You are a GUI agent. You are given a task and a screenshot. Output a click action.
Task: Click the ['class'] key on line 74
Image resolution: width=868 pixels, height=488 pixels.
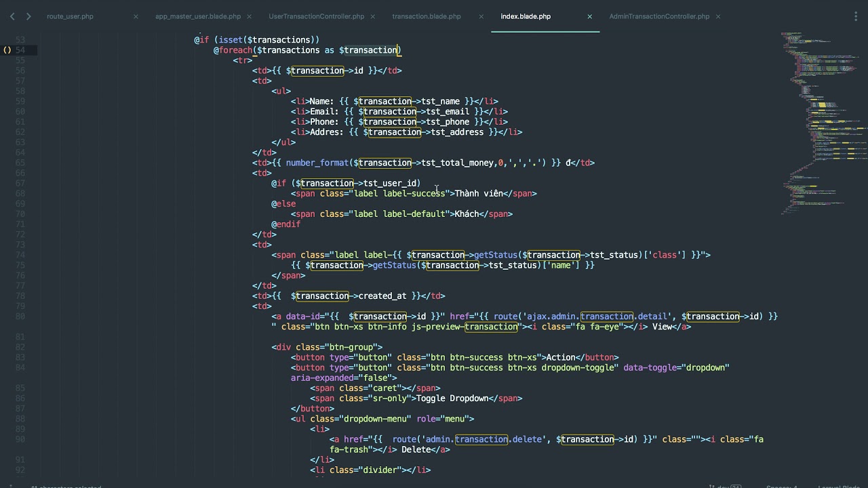coord(665,255)
